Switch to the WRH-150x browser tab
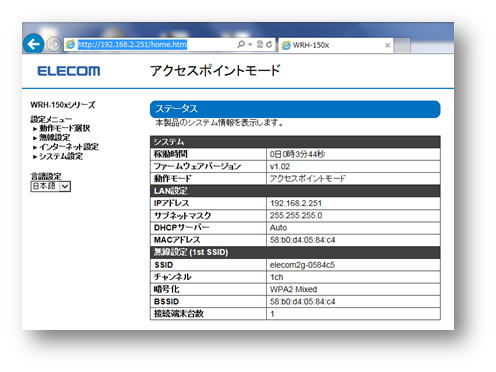496x372 pixels. [335, 45]
